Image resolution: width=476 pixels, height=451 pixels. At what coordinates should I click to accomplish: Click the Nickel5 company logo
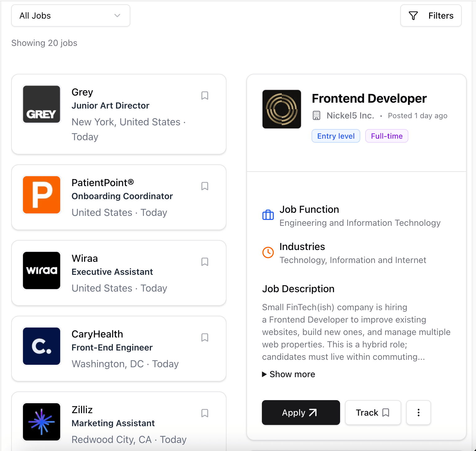click(x=281, y=109)
